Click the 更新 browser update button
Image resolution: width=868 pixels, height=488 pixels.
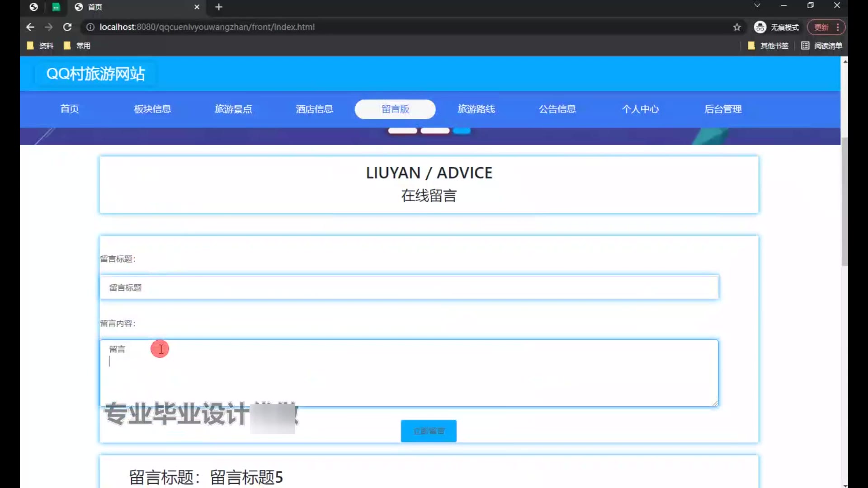click(821, 27)
